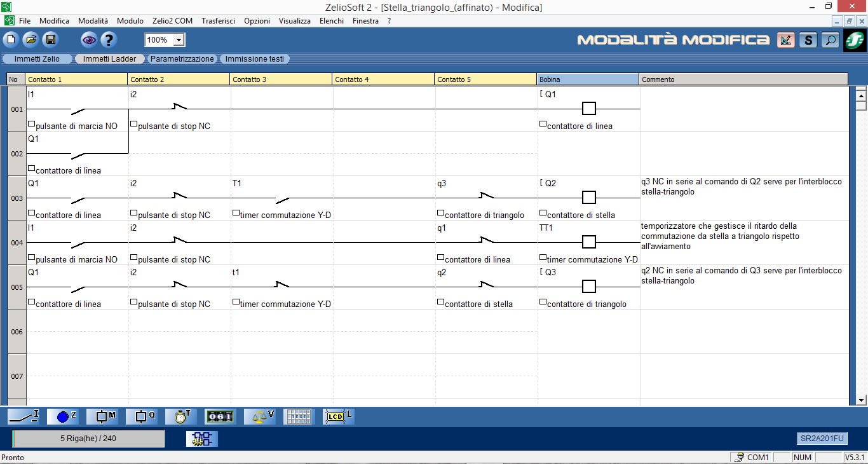Open the Trasferisci menu
This screenshot has height=464, width=868.
point(218,21)
